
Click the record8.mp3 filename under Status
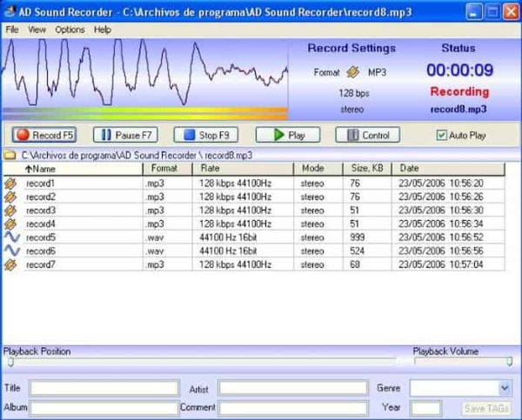[x=458, y=110]
